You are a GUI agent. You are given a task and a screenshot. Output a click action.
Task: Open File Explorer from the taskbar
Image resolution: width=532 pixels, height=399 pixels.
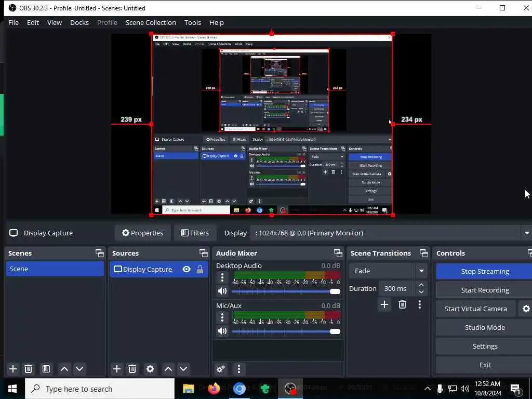pyautogui.click(x=188, y=389)
